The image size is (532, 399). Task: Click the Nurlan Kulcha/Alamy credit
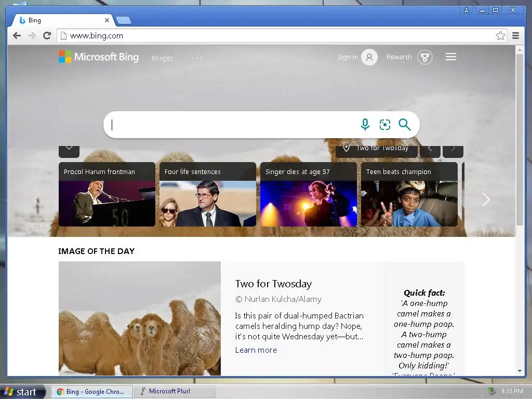click(278, 299)
